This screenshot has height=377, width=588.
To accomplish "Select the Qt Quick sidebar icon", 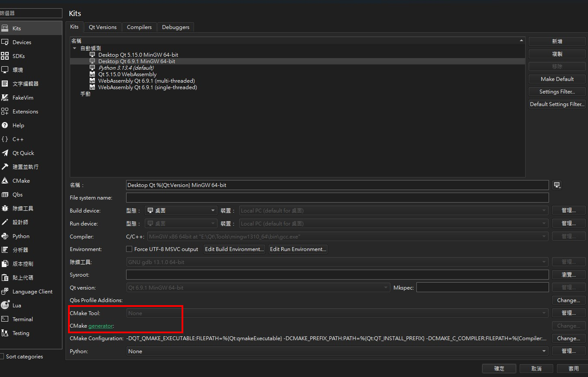I will pyautogui.click(x=5, y=153).
